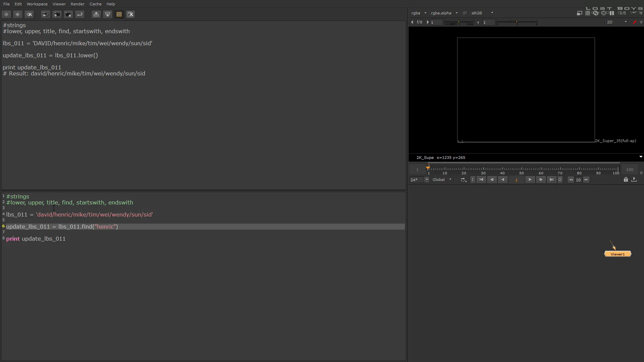
Task: Play timeline backwards
Action: (x=503, y=180)
